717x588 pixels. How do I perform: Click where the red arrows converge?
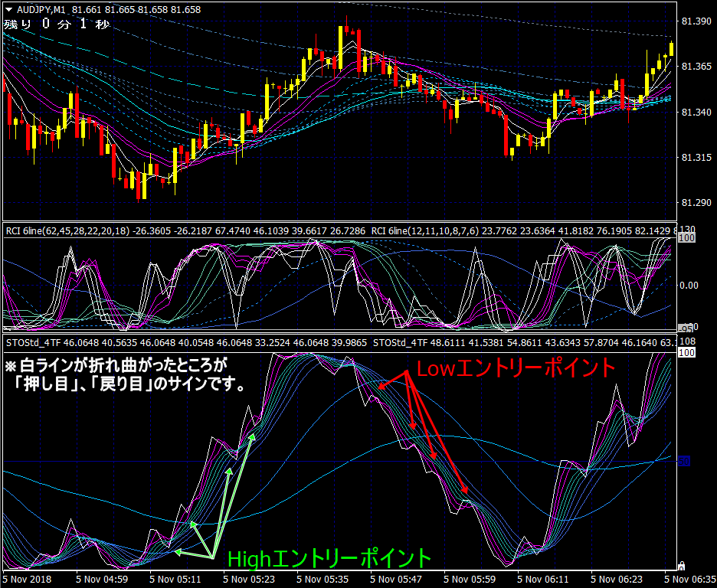click(x=406, y=372)
